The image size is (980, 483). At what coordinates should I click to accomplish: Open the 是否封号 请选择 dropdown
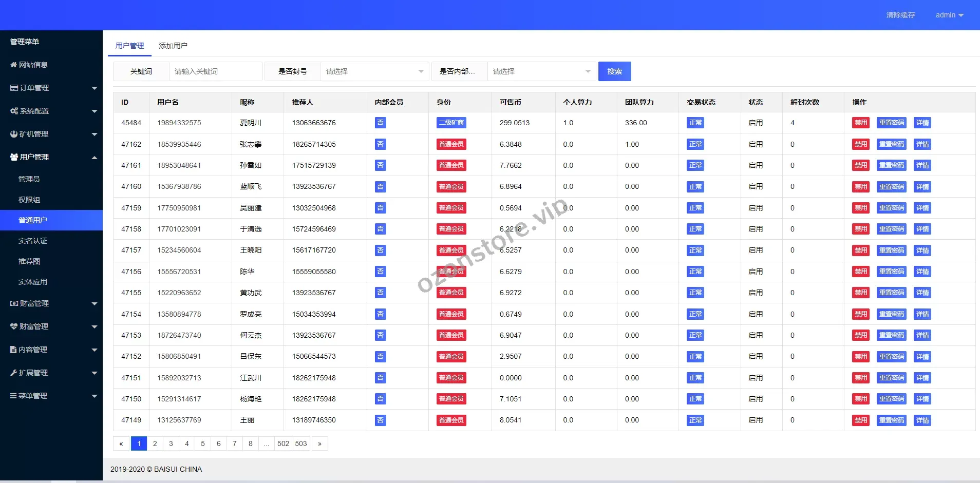[x=374, y=71]
